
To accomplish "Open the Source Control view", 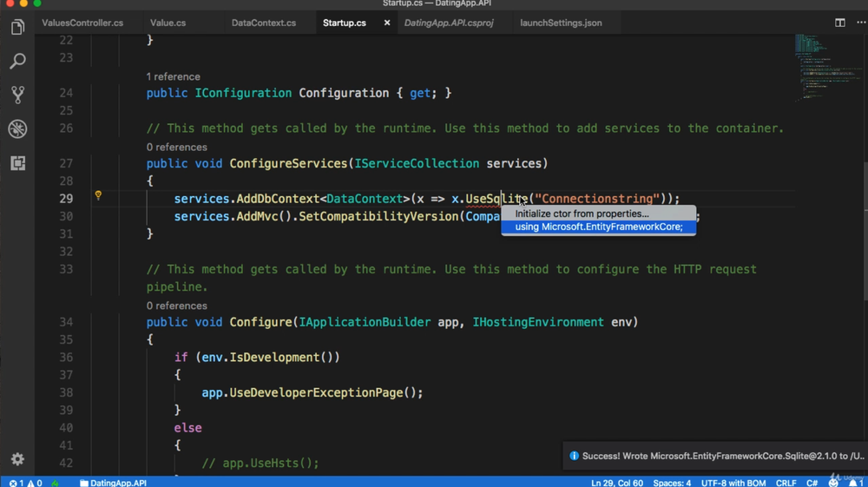I will (17, 95).
